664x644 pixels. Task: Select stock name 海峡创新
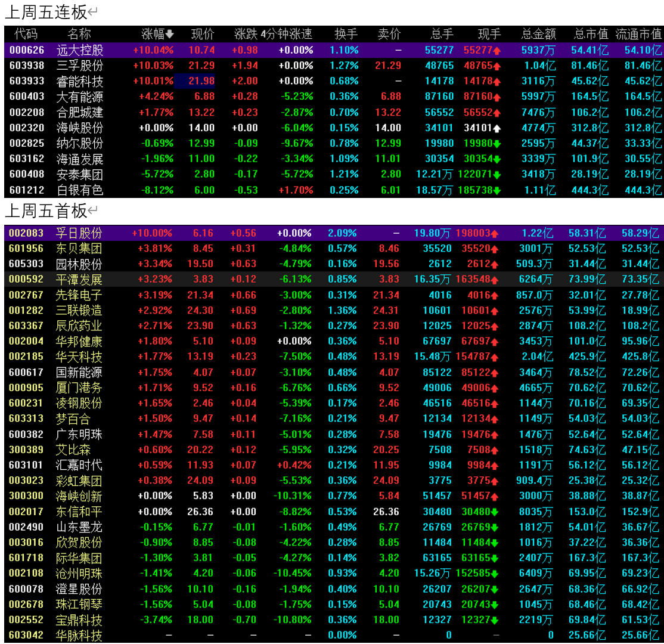point(79,496)
